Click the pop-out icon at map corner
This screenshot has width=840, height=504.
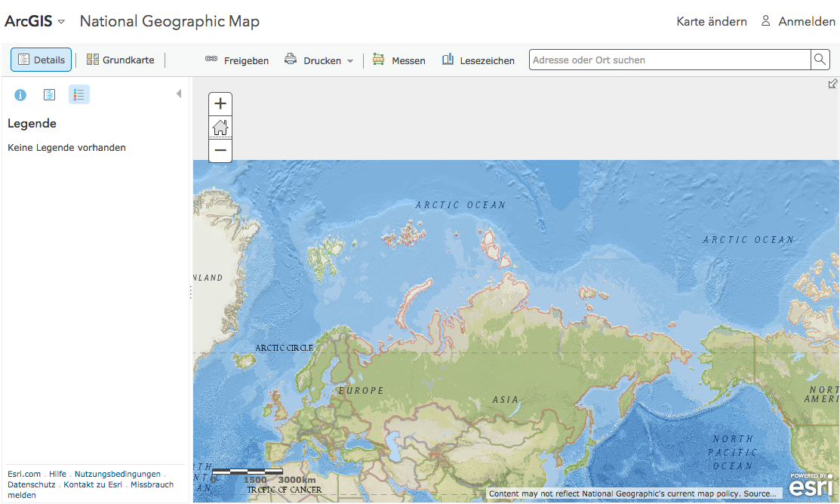pos(832,84)
